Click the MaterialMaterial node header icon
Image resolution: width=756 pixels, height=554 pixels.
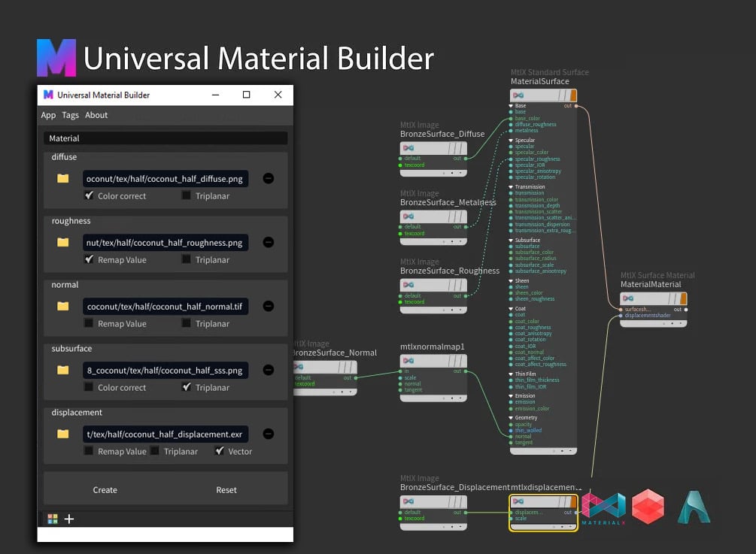click(628, 298)
